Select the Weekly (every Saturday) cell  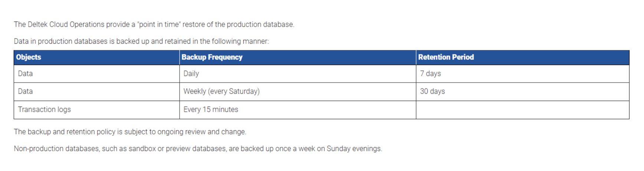coord(221,91)
